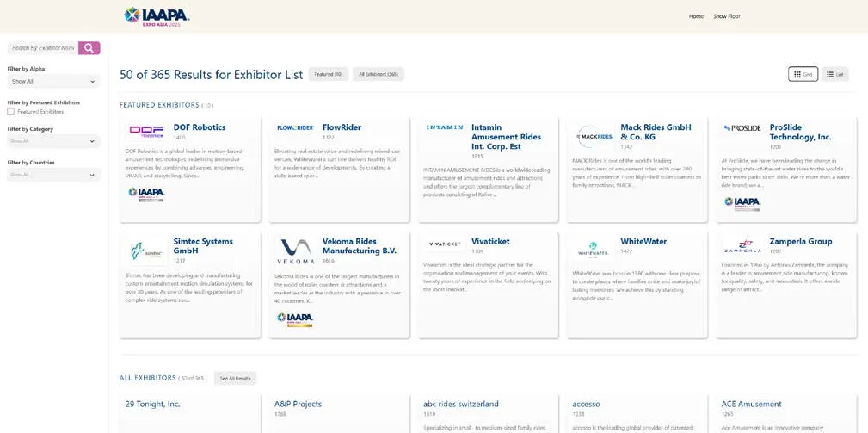Open WhiteWater exhibitor title
This screenshot has height=433, width=868.
(643, 241)
